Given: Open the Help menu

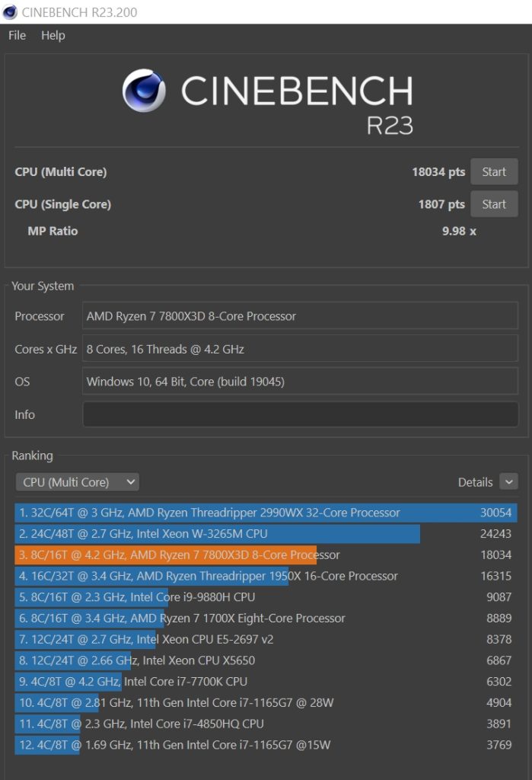Looking at the screenshot, I should (53, 36).
